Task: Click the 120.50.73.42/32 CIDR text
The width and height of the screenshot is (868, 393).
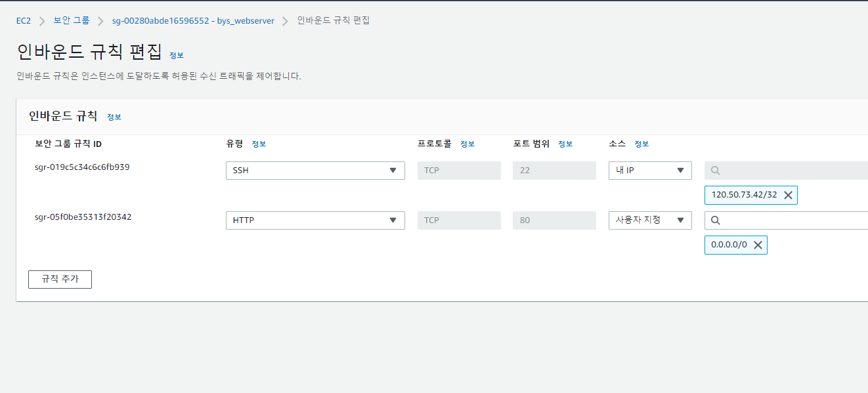Action: point(744,195)
